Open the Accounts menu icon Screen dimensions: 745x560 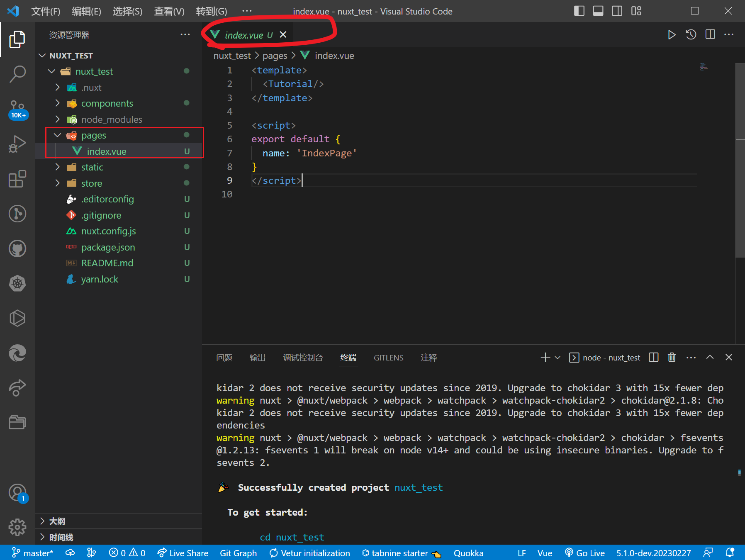(17, 493)
